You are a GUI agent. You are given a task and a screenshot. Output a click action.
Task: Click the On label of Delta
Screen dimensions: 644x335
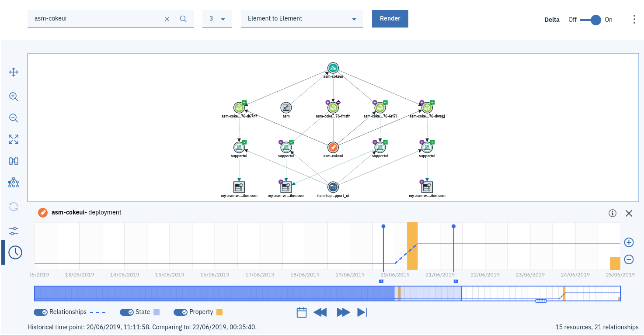pos(609,20)
